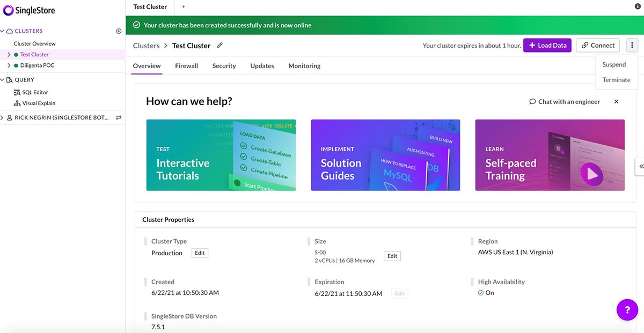The image size is (644, 333).
Task: Open the Visual Explain tool
Action: tap(37, 102)
